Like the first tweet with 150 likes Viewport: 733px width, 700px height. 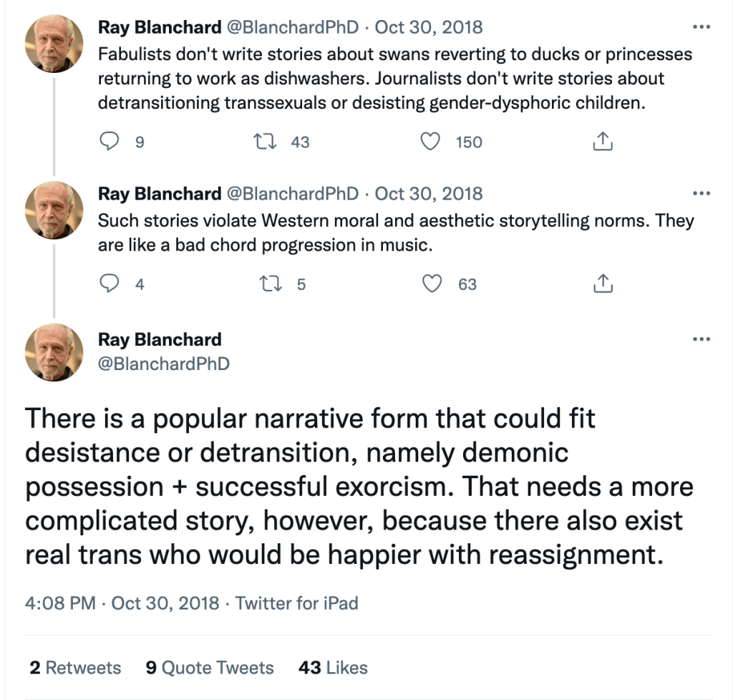click(x=429, y=142)
